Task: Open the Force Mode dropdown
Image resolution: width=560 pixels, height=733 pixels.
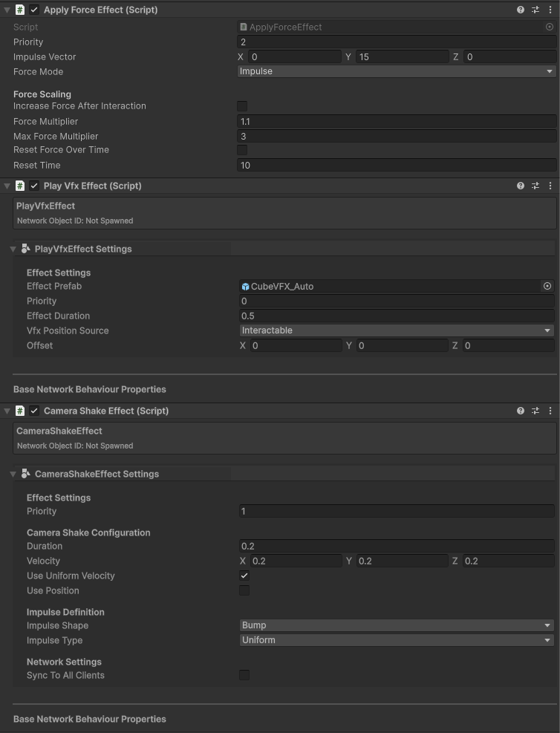Action: point(397,71)
